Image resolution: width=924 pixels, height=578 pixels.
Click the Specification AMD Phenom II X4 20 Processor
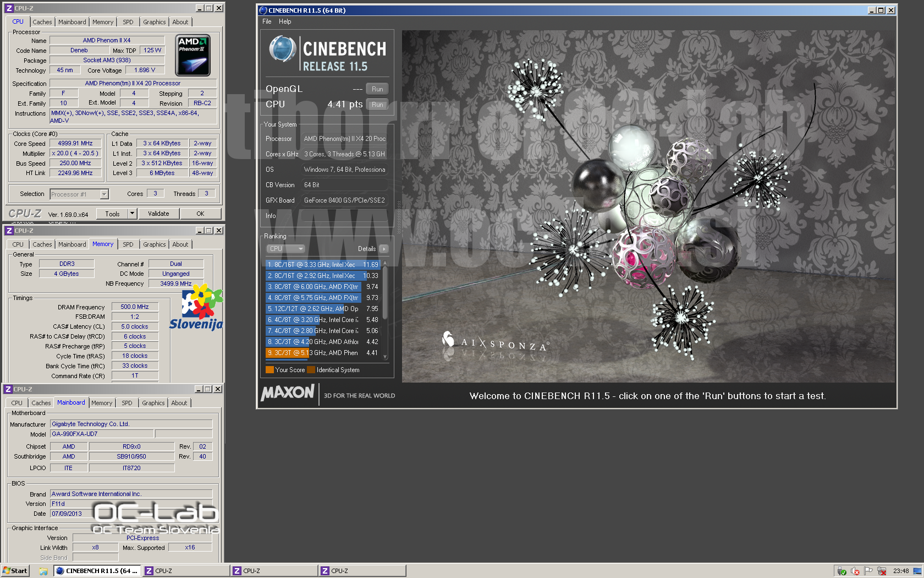click(x=133, y=83)
